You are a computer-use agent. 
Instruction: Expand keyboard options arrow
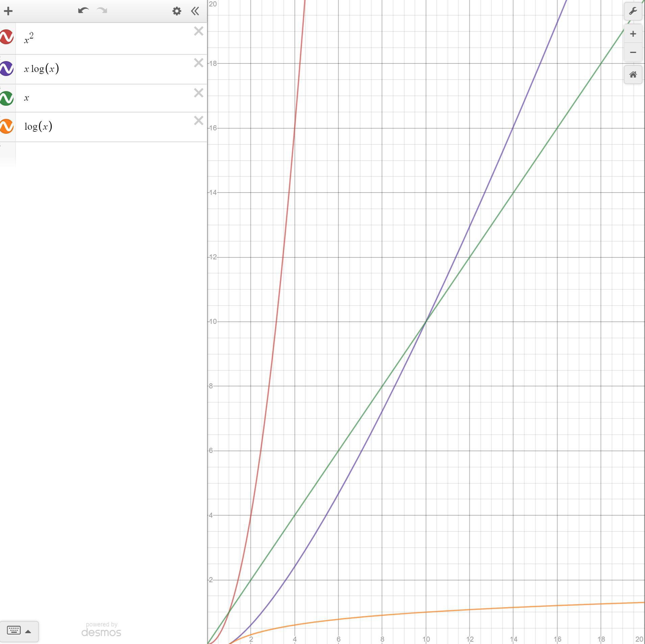click(x=28, y=631)
